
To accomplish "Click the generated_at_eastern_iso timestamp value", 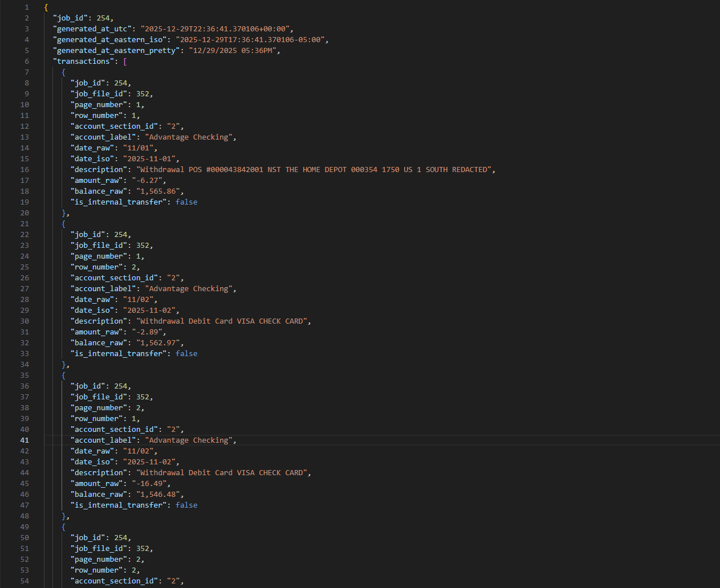I will point(251,39).
